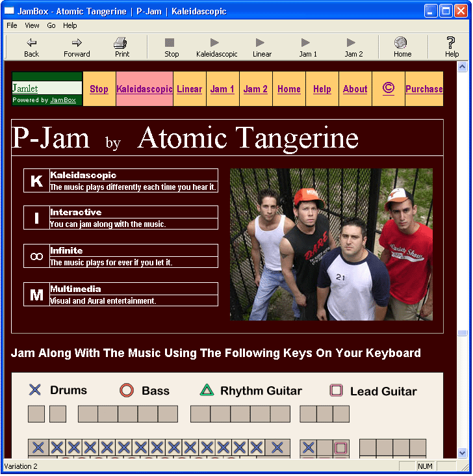Click the Stop square toolbar button
Image resolution: width=473 pixels, height=476 pixels.
(170, 42)
